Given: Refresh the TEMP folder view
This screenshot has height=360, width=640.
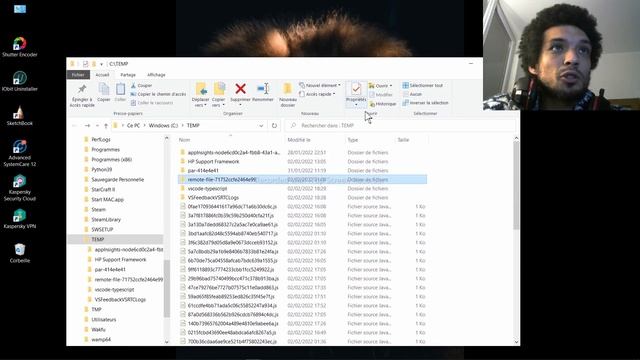Looking at the screenshot, I should (x=274, y=126).
